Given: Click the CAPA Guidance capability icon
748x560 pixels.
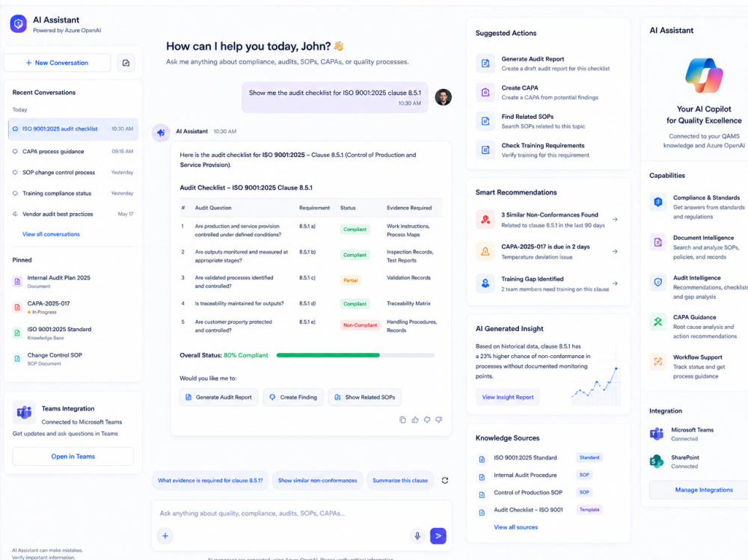Looking at the screenshot, I should click(657, 322).
